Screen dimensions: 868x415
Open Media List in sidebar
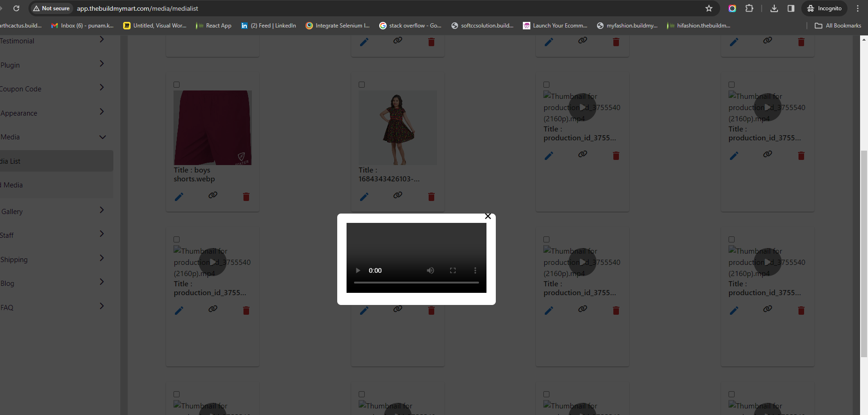point(56,161)
